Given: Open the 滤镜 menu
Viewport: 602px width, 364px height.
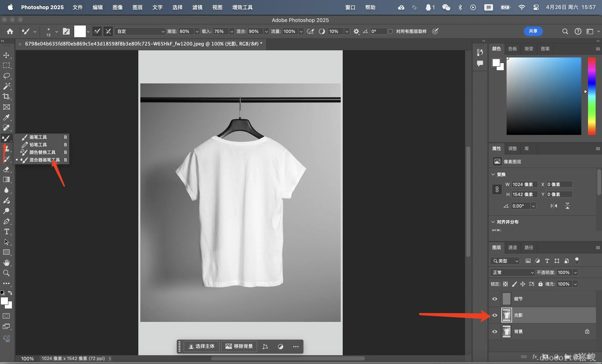Looking at the screenshot, I should coord(197,7).
